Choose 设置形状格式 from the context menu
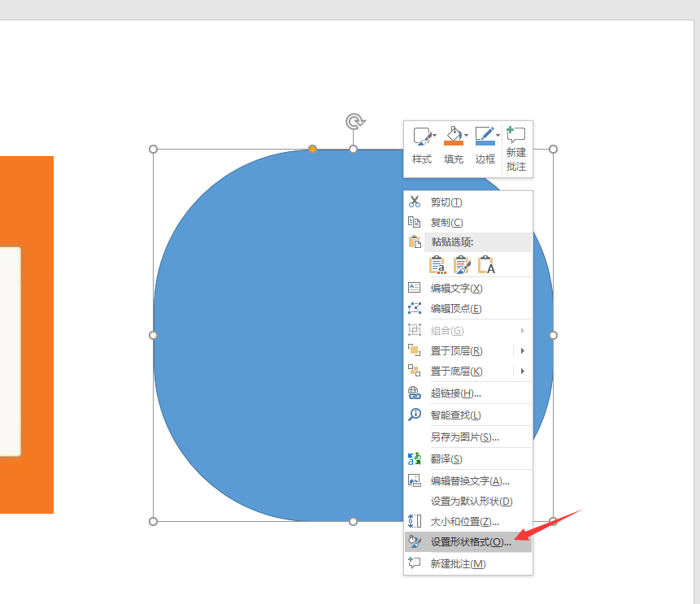 (x=471, y=542)
